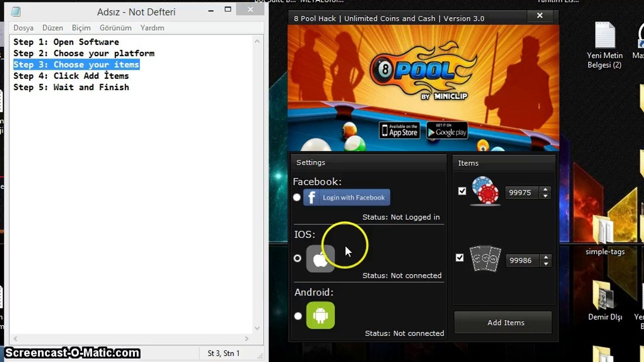The image size is (644, 362).
Task: Click the 8 Pool Hack window title text
Action: click(389, 18)
